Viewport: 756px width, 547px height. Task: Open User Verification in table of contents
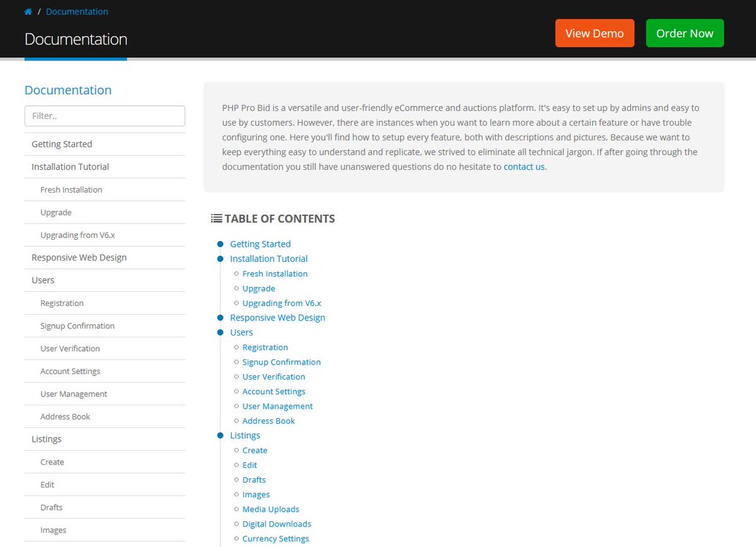pyautogui.click(x=273, y=376)
